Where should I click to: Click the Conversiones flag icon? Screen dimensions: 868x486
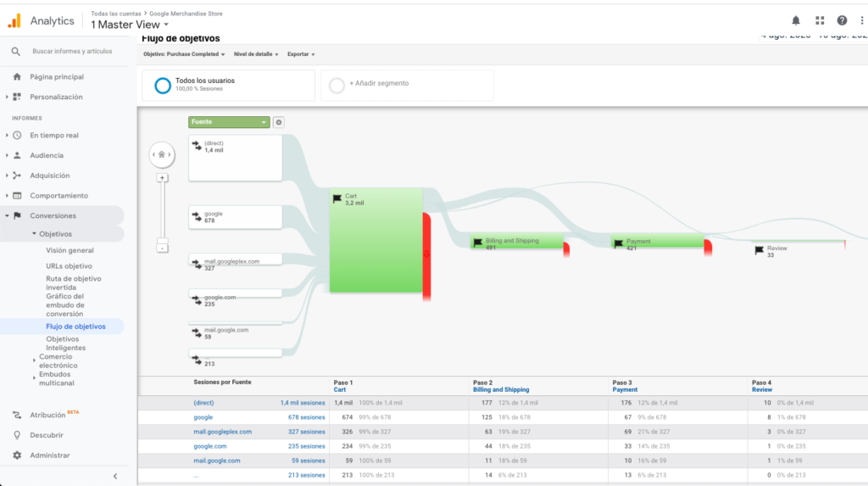pos(17,215)
